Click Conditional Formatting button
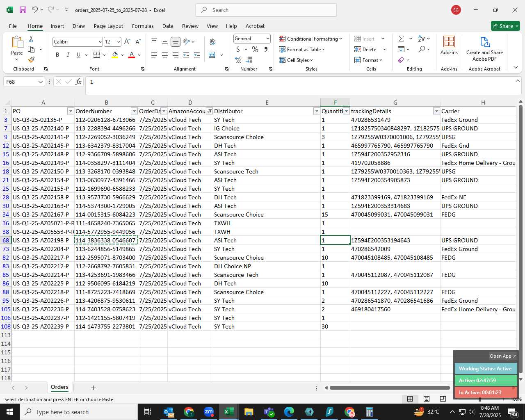The height and width of the screenshot is (420, 525). tap(310, 39)
